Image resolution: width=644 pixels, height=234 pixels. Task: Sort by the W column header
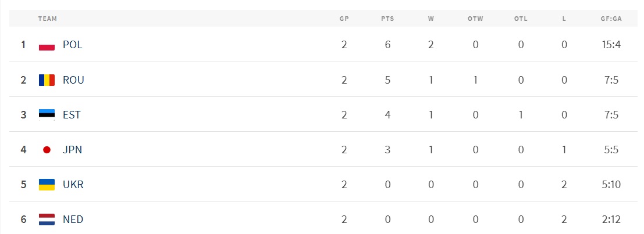click(430, 19)
